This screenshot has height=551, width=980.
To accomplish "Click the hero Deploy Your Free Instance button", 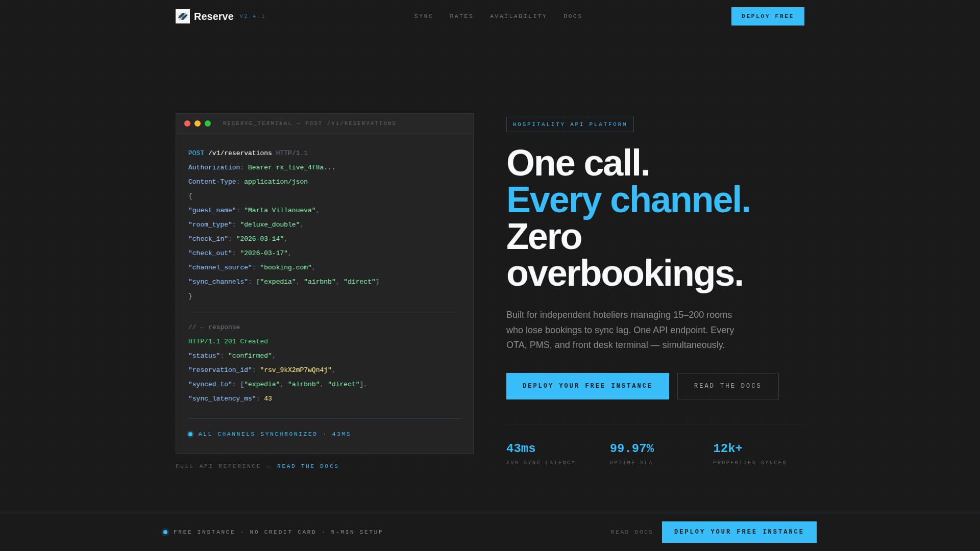I will 587,386.
